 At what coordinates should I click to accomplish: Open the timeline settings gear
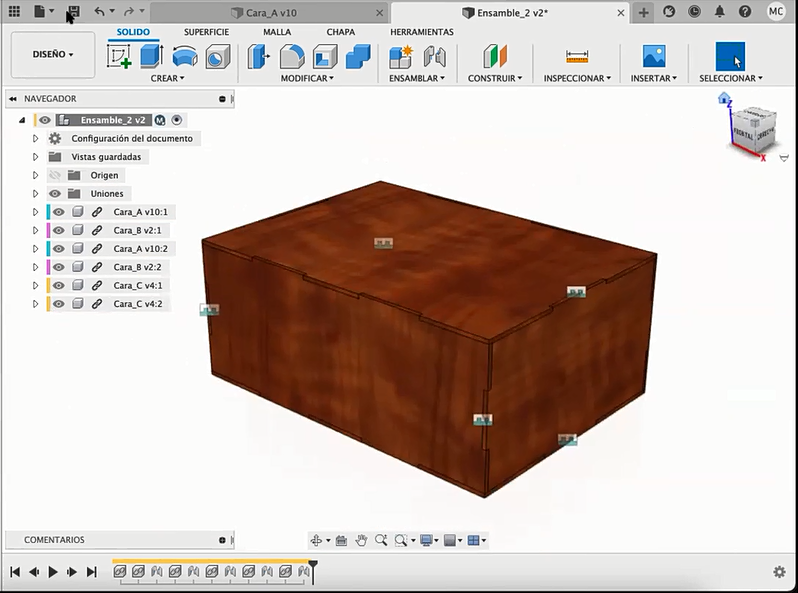coord(779,572)
